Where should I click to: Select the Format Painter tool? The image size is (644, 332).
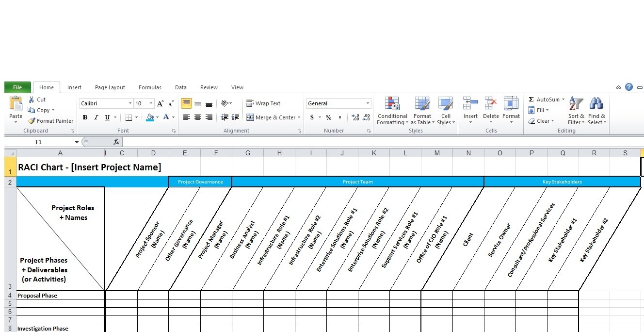click(50, 121)
